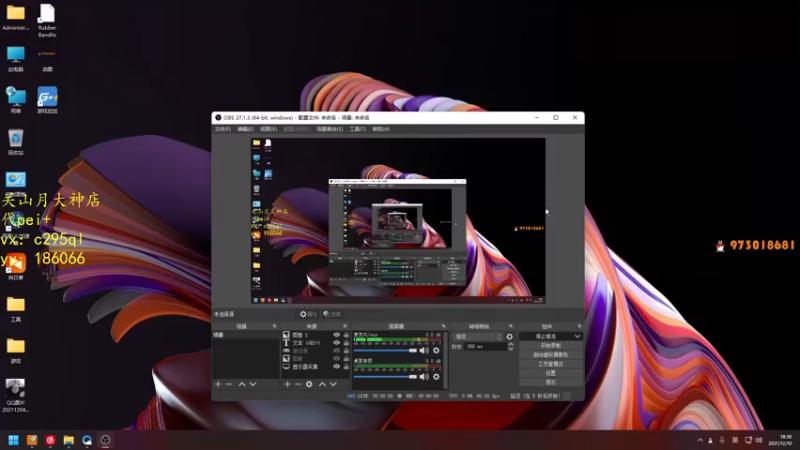The image size is (800, 450).
Task: Click the start virtual camera button
Action: click(551, 355)
